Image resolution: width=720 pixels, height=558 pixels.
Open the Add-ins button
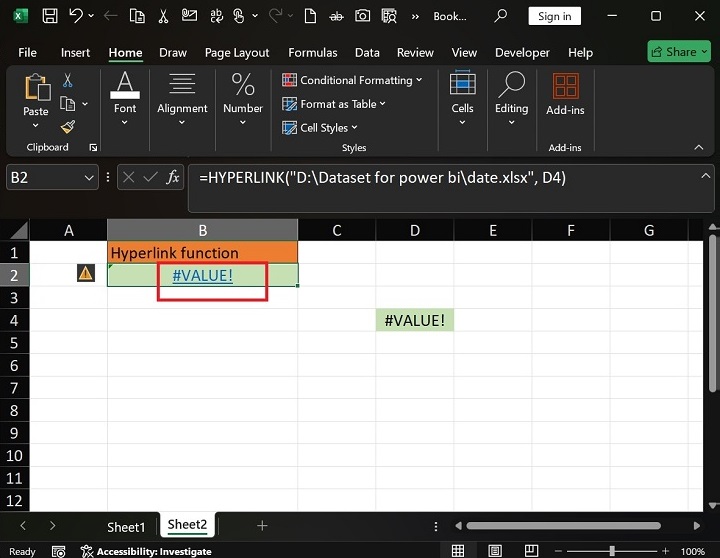click(565, 97)
